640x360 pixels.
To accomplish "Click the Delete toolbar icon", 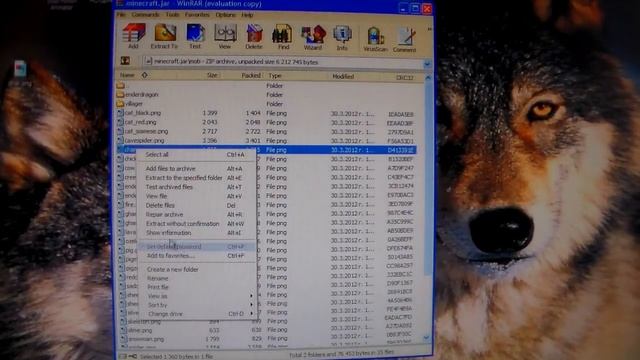I will [x=254, y=36].
